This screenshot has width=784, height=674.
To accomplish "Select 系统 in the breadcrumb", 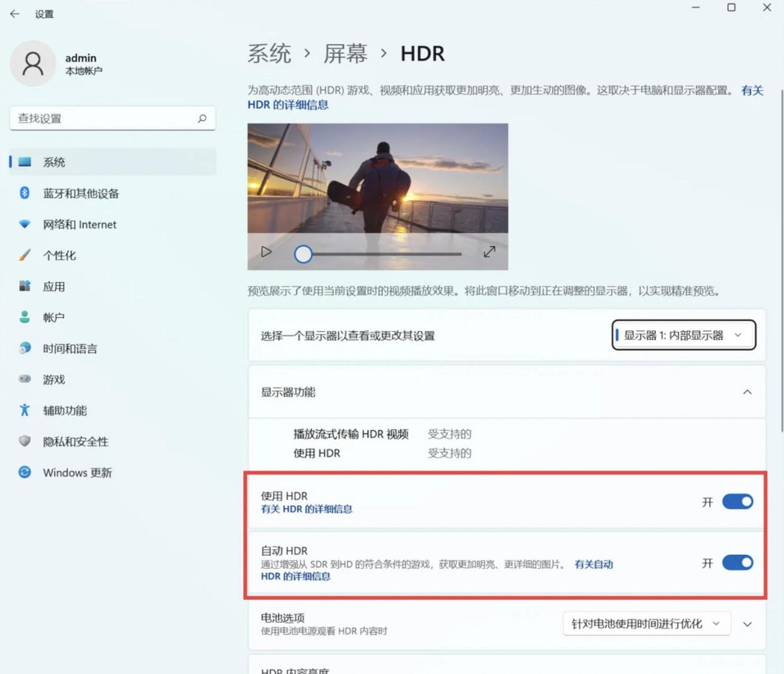I will click(x=269, y=54).
